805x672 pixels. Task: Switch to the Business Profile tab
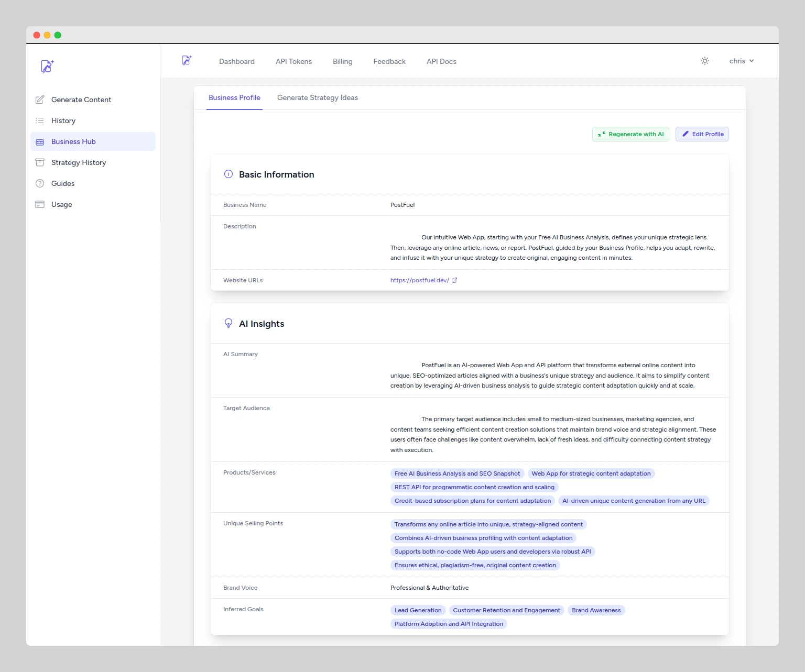(234, 97)
